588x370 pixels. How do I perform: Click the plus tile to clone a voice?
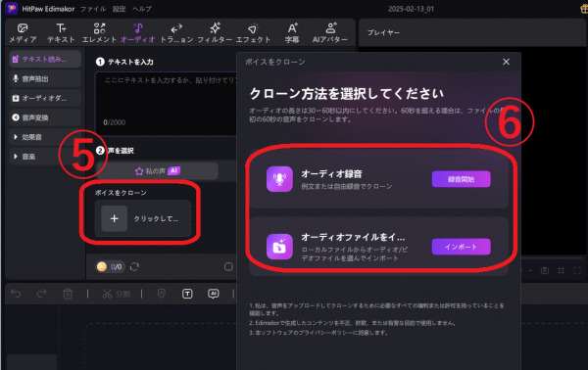pyautogui.click(x=115, y=218)
